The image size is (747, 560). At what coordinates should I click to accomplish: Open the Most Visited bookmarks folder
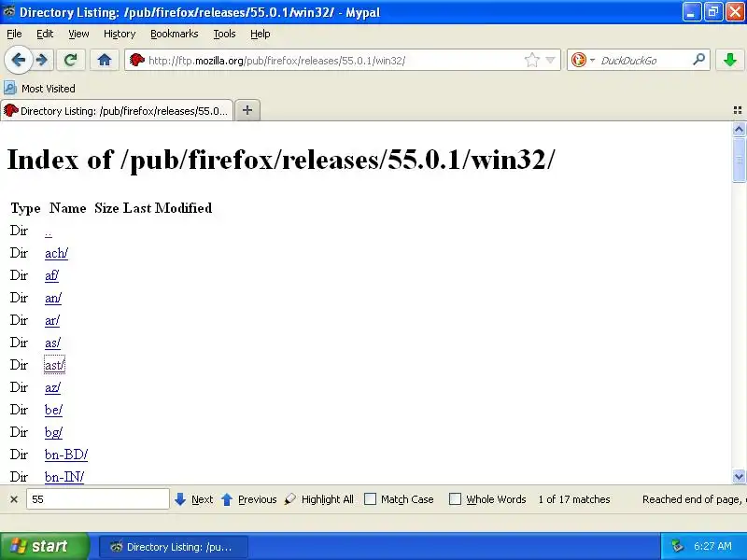(39, 89)
